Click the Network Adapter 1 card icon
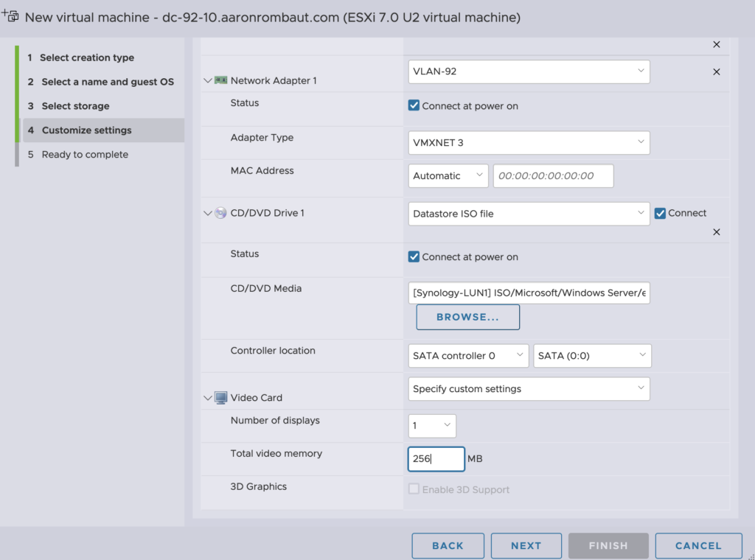 (220, 80)
